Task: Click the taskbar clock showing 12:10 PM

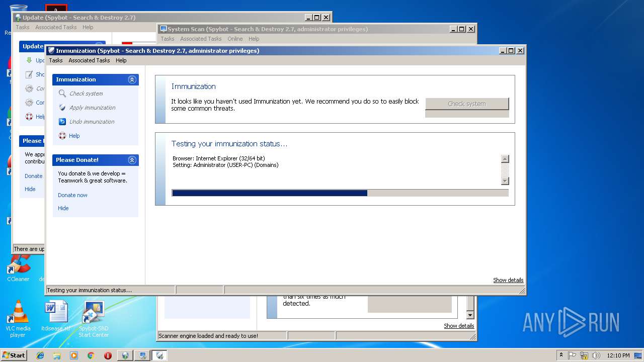Action: coord(618,355)
